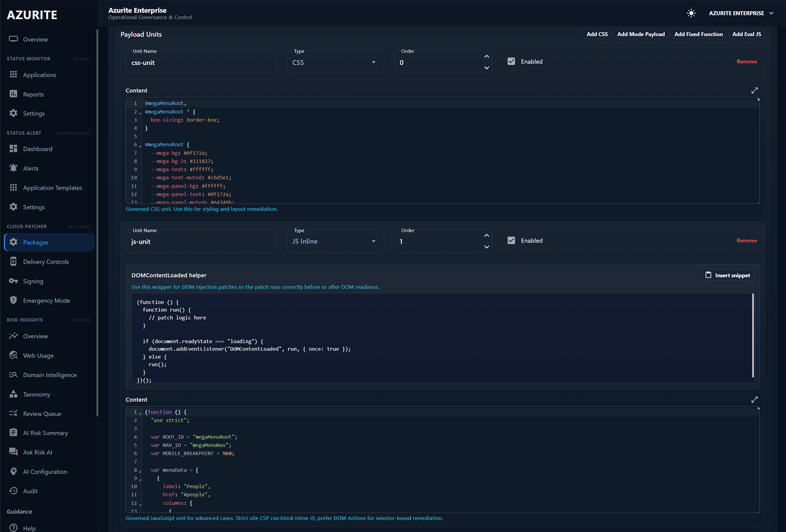Click the AZURITE logo
The width and height of the screenshot is (786, 532).
coord(32,15)
